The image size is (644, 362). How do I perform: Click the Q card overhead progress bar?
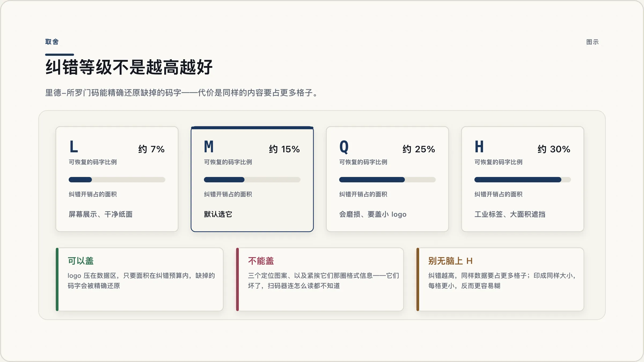[x=387, y=180]
